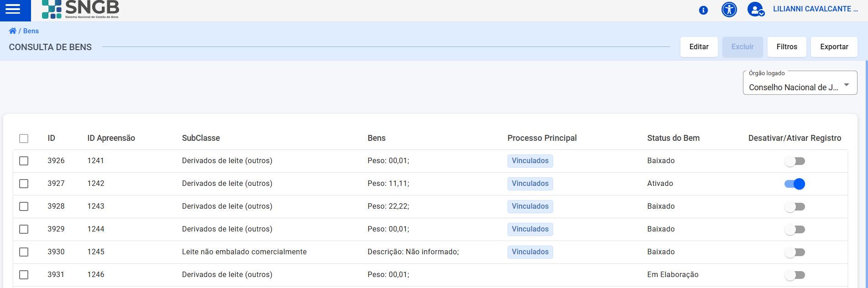Screen dimensions: 868x288
Task: Select the checkbox for row ID 3926
Action: point(24,161)
